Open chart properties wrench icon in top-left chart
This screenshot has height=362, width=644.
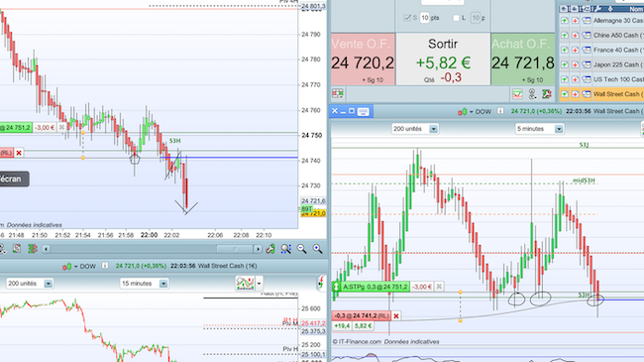click(x=270, y=249)
